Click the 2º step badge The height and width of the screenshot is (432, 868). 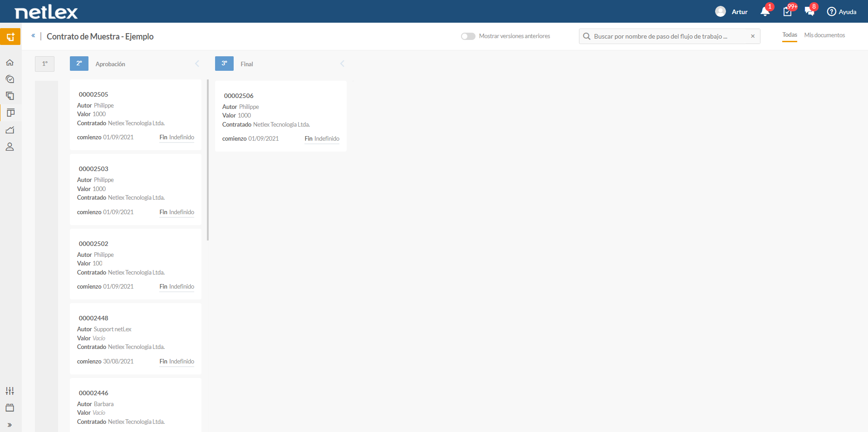tap(79, 64)
